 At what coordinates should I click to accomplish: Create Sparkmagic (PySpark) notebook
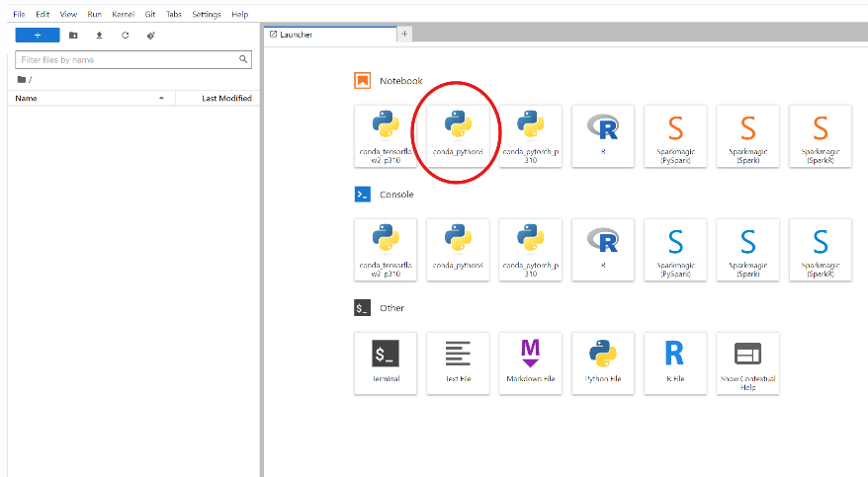675,136
